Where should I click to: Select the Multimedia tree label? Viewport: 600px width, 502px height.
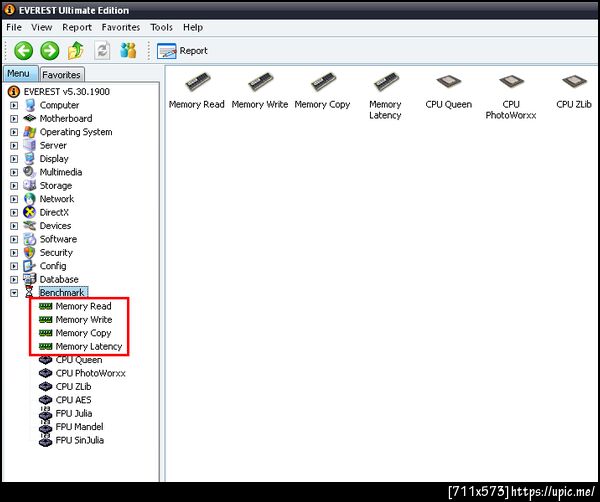point(61,172)
